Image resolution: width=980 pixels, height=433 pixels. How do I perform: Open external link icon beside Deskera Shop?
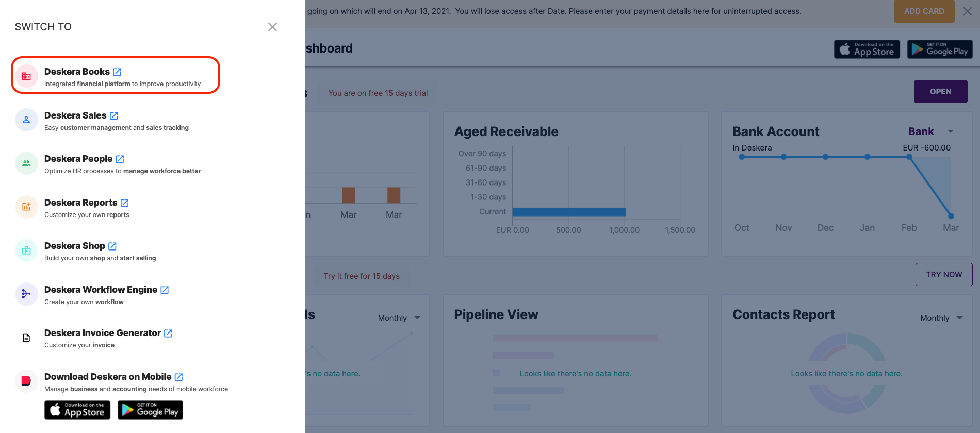coord(112,246)
